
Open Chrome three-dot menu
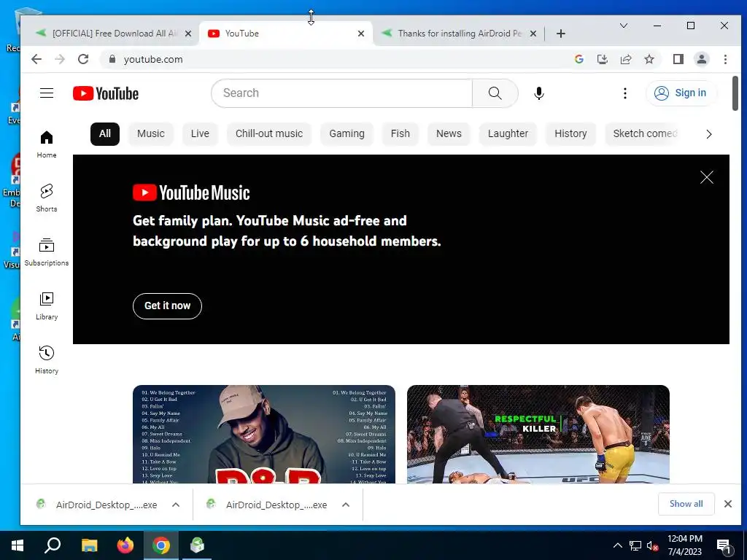[725, 59]
